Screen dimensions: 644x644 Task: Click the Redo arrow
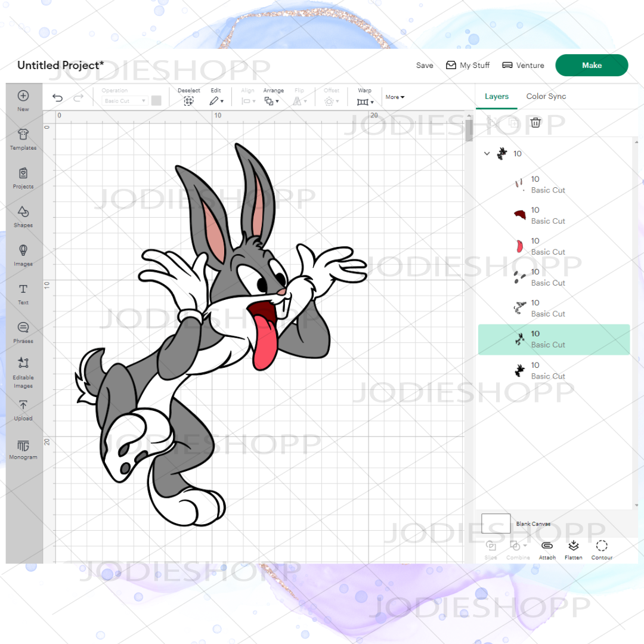79,97
